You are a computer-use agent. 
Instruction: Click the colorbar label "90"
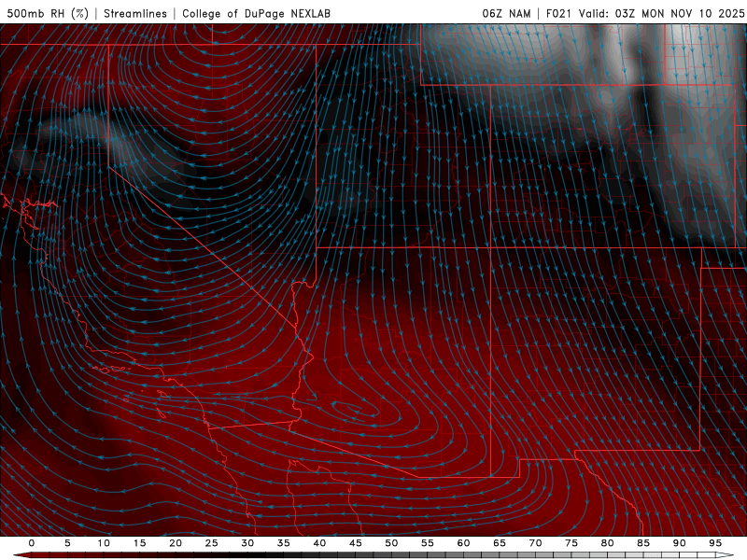[x=679, y=543]
